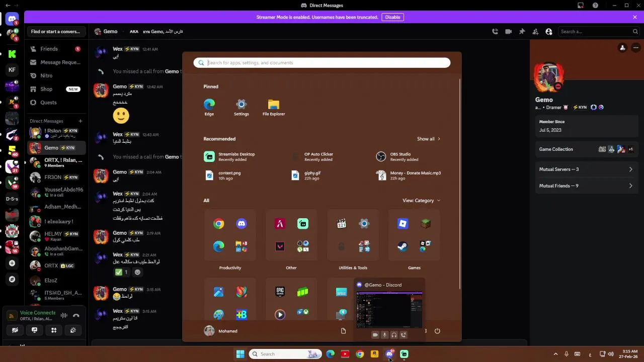This screenshot has height=362, width=644.
Task: Create a new DM with plus icon
Action: click(x=80, y=121)
